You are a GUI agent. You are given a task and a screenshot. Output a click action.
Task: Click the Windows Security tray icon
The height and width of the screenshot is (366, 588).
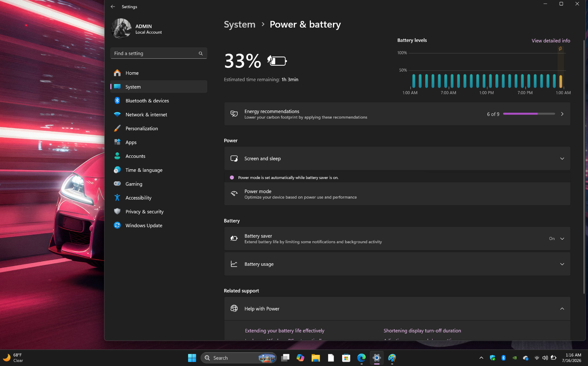(492, 358)
